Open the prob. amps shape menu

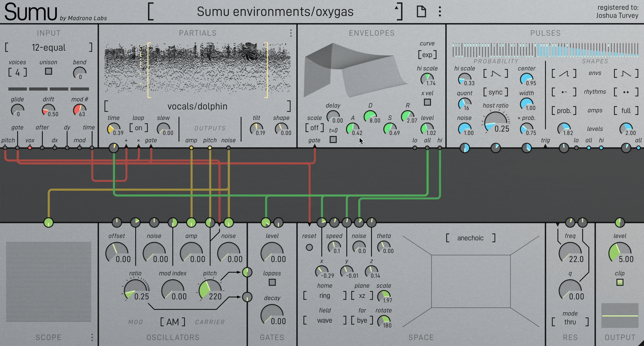(x=564, y=110)
